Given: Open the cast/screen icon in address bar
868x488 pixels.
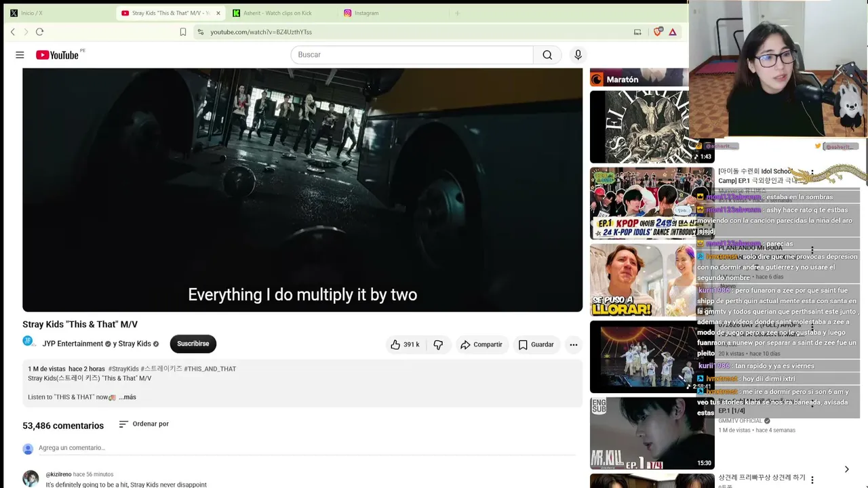Looking at the screenshot, I should click(637, 32).
